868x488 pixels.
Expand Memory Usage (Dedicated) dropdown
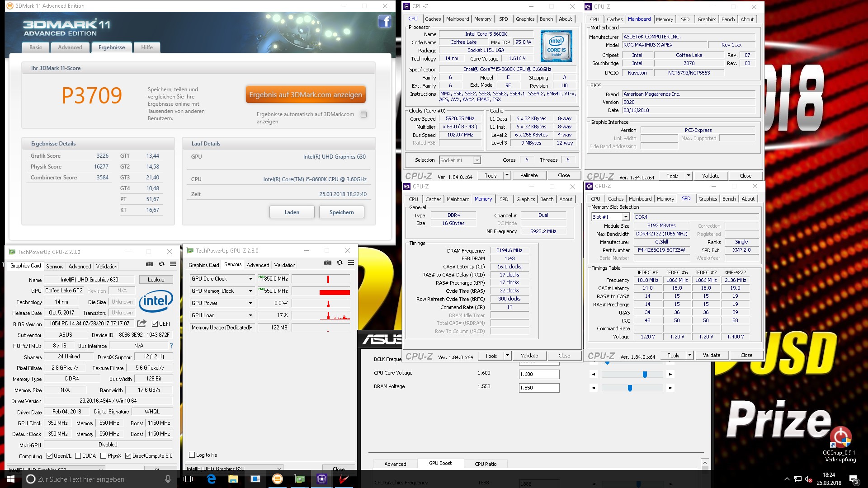pos(250,328)
